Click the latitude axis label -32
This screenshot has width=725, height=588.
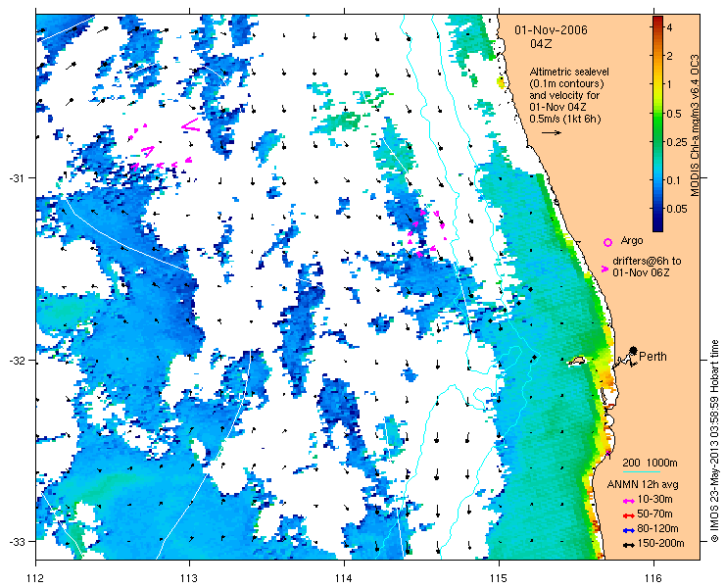pyautogui.click(x=17, y=360)
